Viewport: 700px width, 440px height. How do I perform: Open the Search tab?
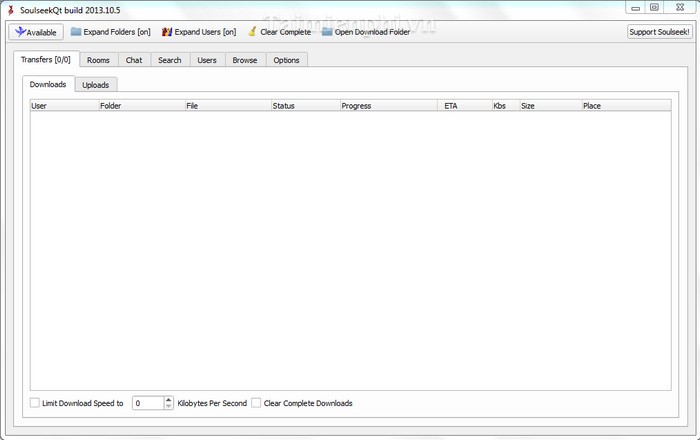[170, 60]
